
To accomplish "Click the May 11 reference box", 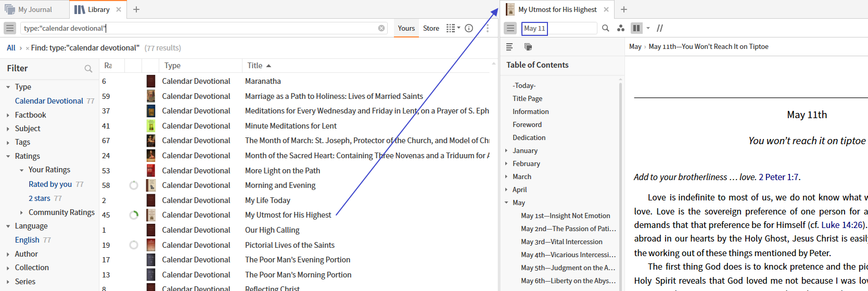I will [534, 28].
